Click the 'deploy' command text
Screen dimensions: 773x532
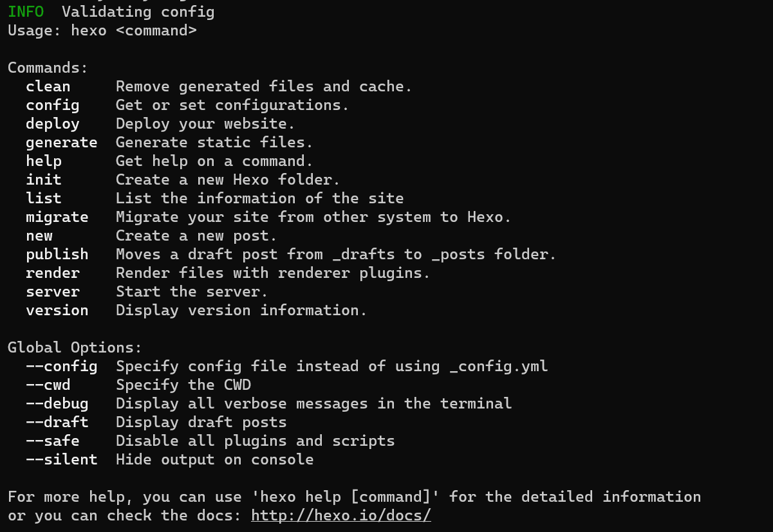53,124
